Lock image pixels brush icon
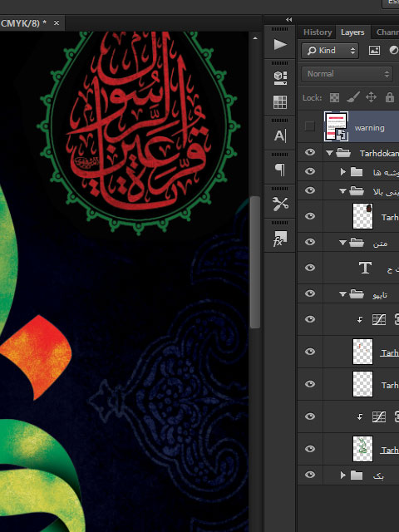This screenshot has height=532, width=399. tap(353, 98)
